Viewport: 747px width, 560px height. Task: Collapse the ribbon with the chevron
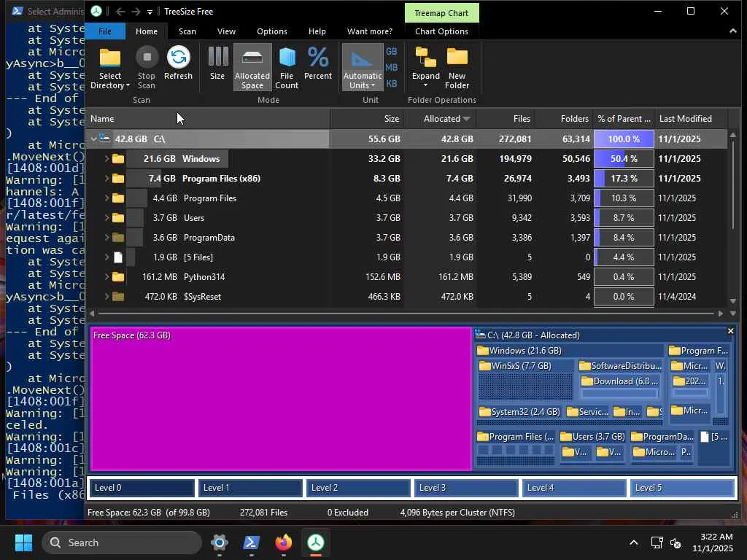click(x=732, y=31)
